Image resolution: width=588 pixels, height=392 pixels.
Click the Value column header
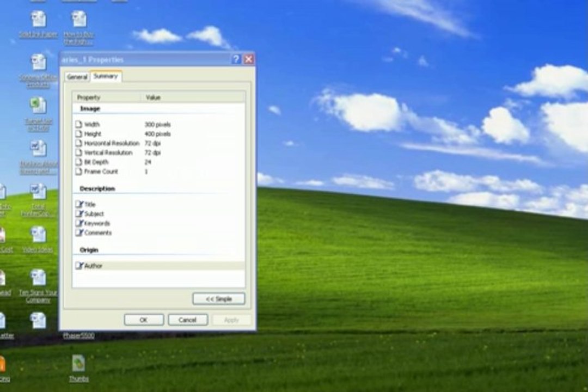pyautogui.click(x=193, y=97)
